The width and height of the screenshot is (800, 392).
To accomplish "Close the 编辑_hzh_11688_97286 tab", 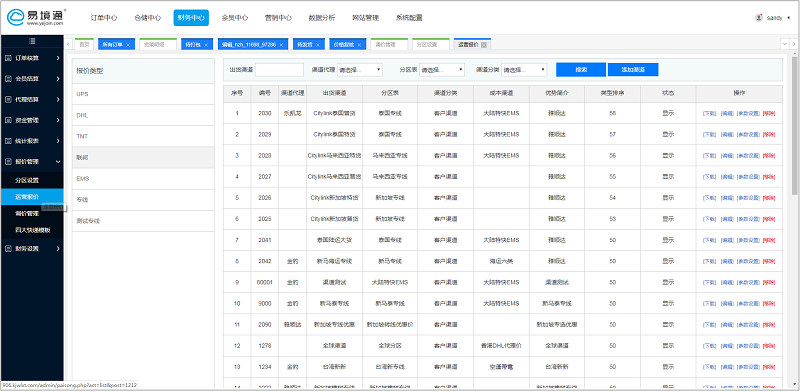I will [282, 45].
